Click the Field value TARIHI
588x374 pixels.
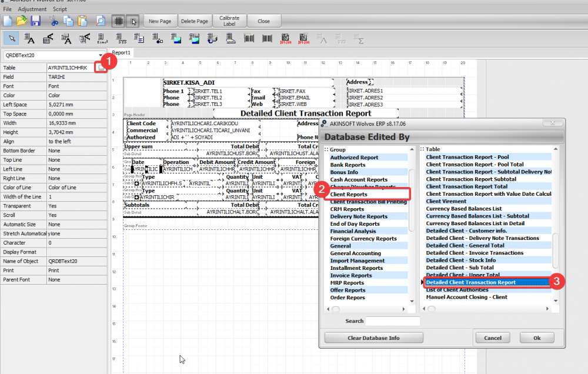point(76,77)
